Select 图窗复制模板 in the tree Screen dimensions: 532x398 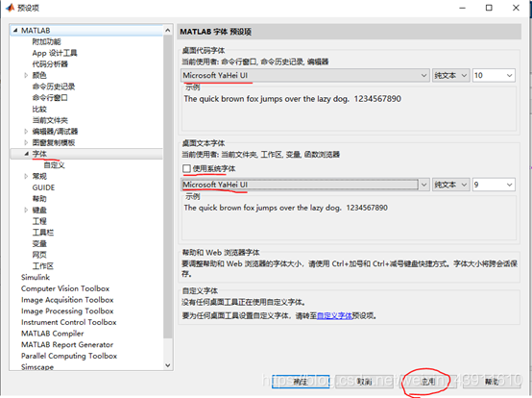tap(54, 142)
